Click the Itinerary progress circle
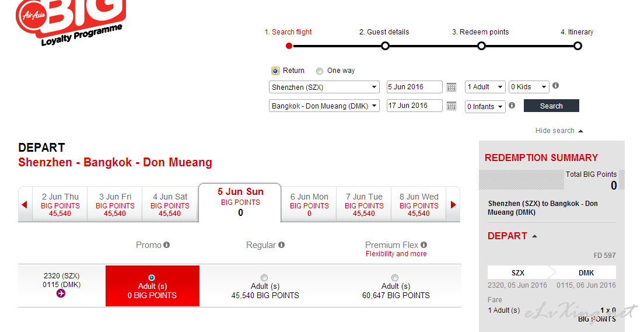 coord(577,46)
